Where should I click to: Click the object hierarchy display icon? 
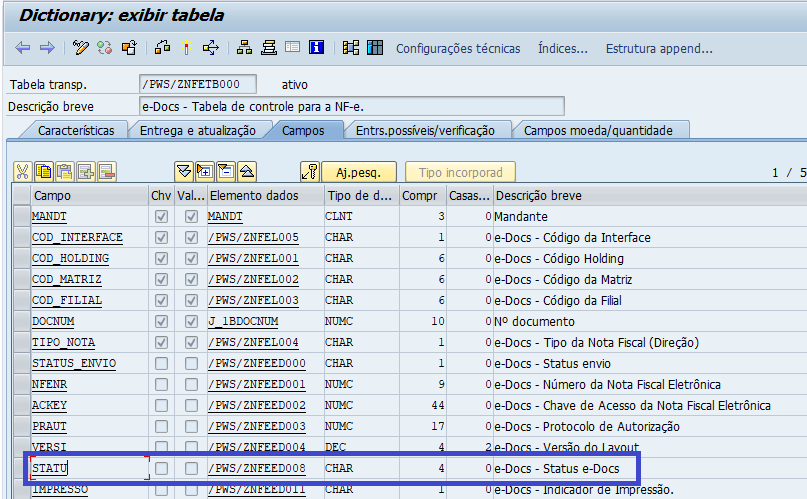pos(244,48)
